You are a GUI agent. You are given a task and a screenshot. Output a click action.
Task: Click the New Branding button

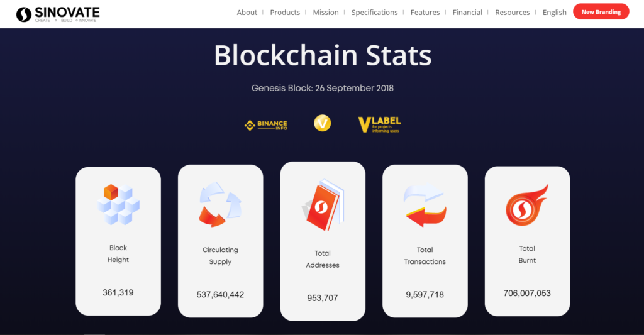click(601, 11)
